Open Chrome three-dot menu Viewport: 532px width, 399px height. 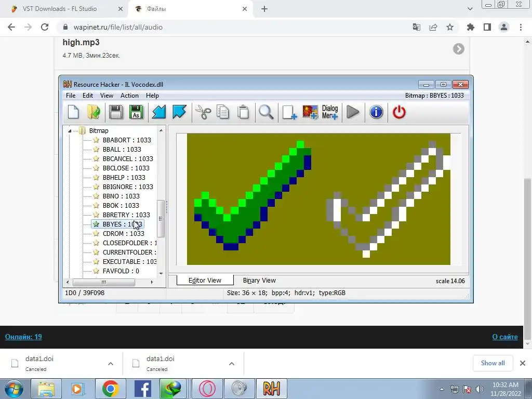[521, 27]
